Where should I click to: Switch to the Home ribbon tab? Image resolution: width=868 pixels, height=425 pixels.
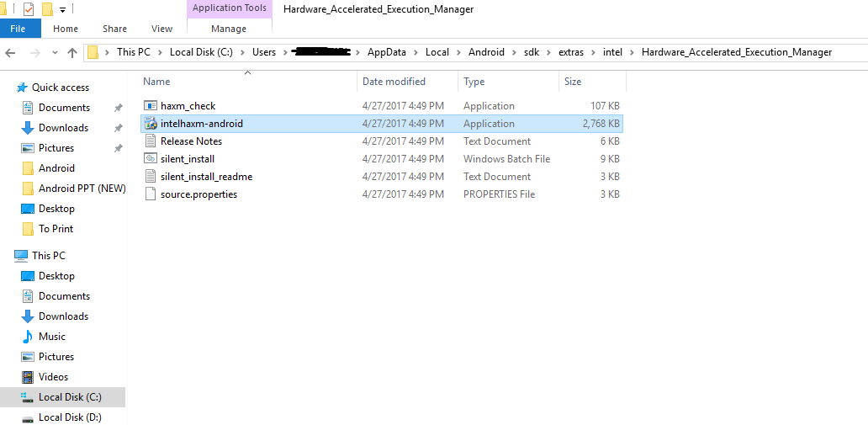66,29
